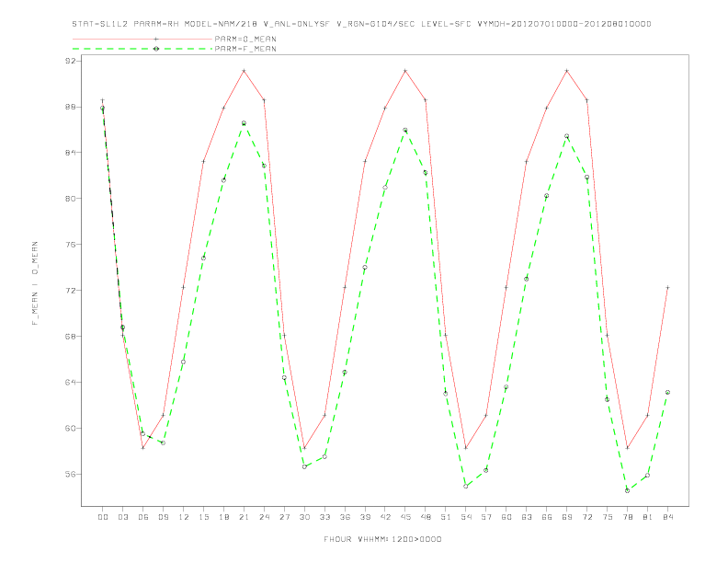
Task: Click the 75 forecast hour x-axis label
Action: [608, 517]
